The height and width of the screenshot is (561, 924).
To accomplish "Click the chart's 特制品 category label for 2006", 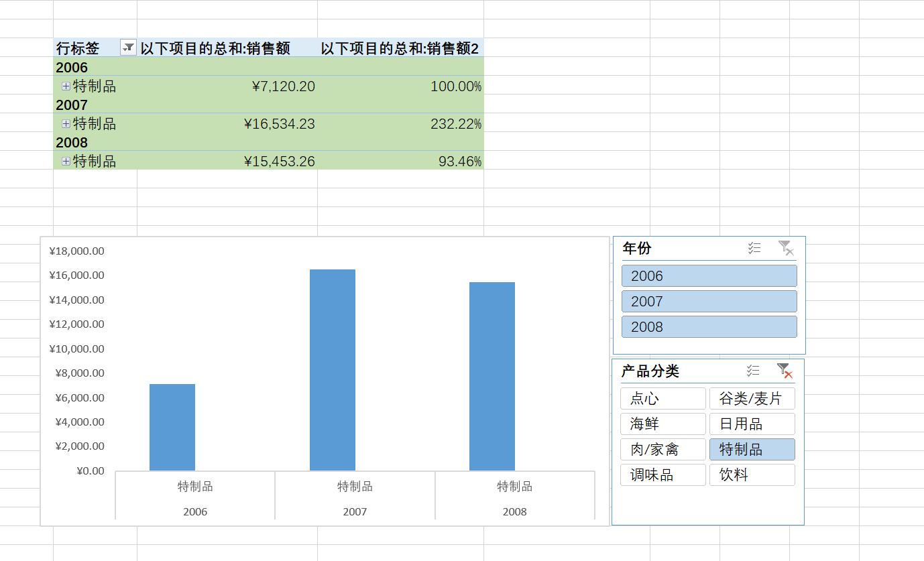I will (195, 487).
